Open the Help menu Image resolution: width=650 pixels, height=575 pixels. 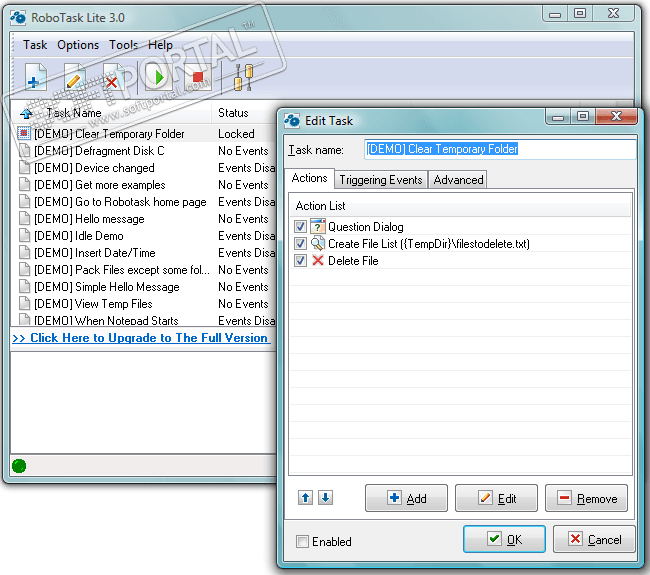click(160, 45)
